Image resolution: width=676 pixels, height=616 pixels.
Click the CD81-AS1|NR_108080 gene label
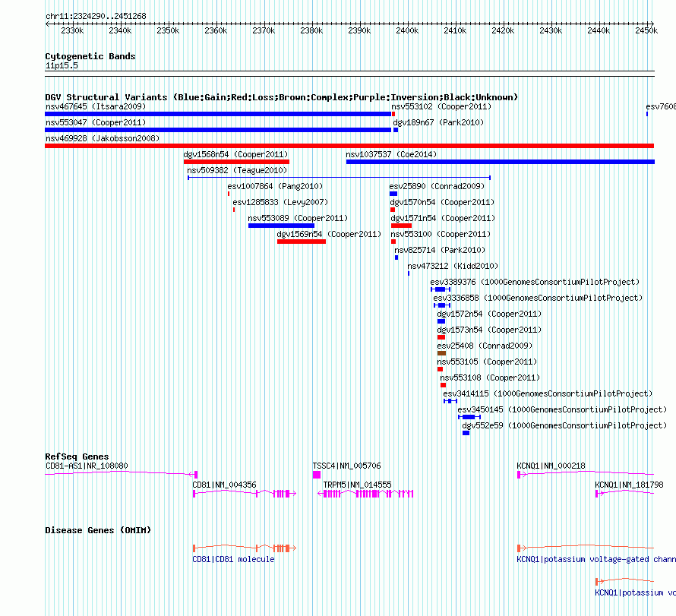click(x=87, y=466)
